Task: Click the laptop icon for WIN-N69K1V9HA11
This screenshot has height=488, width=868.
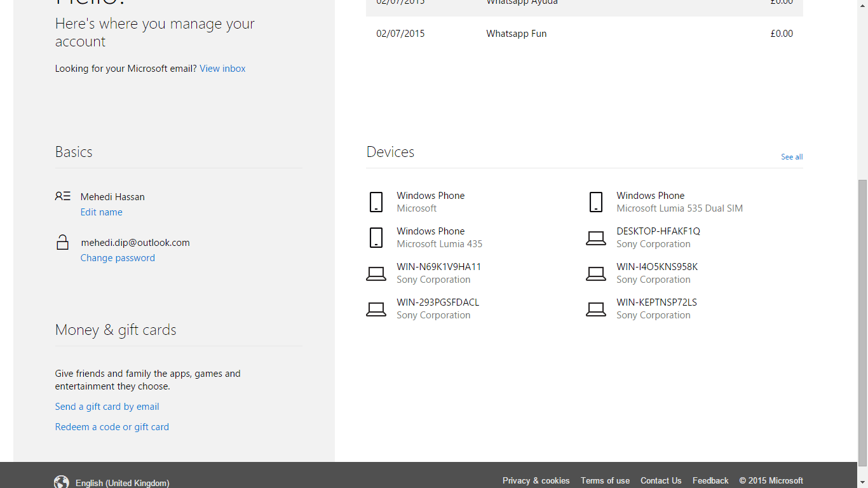Action: (376, 274)
